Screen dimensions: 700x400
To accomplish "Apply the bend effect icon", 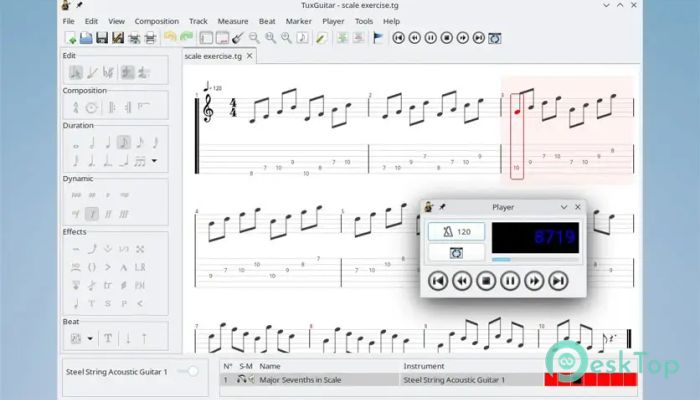I will [x=92, y=249].
